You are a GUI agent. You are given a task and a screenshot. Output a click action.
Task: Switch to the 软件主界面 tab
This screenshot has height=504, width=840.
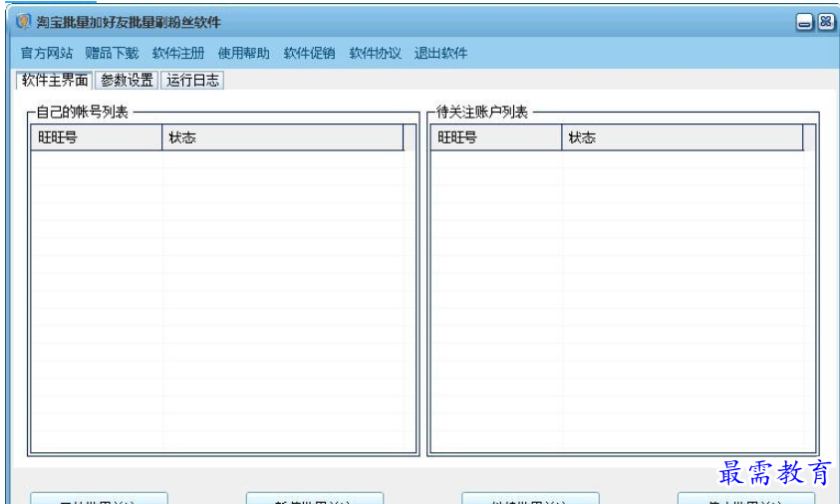[55, 81]
